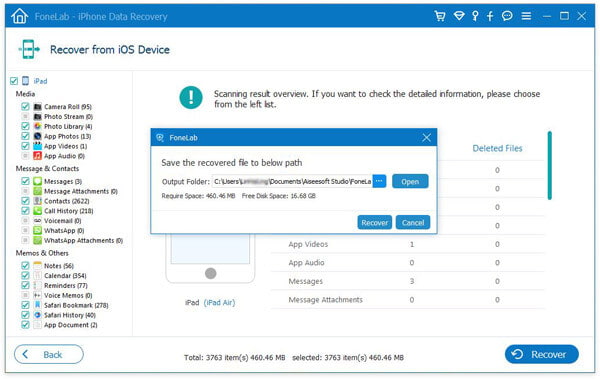
Task: Uncheck the App Document checkbox
Action: click(25, 325)
